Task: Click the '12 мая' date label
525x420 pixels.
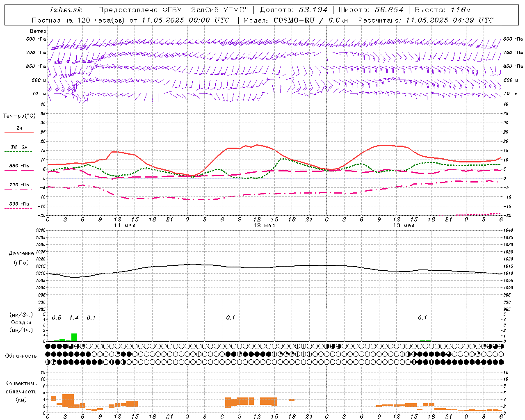Action: pos(264,226)
